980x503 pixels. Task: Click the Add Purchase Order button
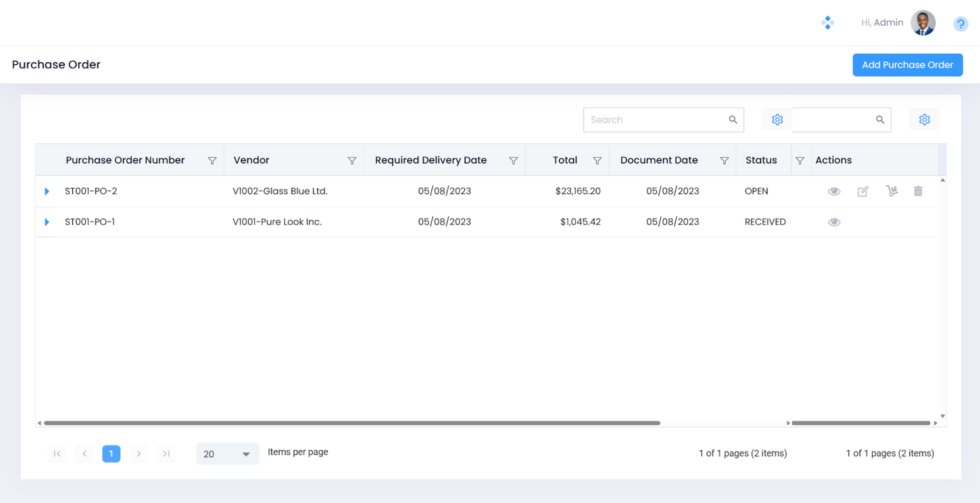click(x=907, y=65)
